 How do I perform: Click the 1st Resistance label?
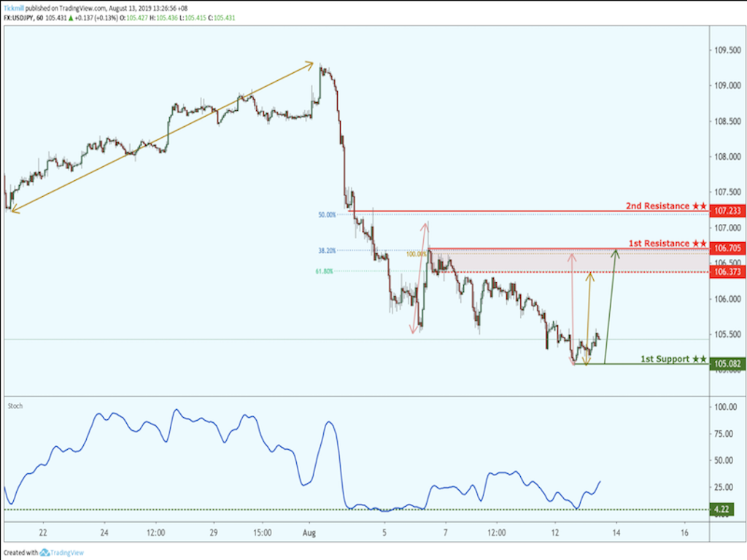pyautogui.click(x=667, y=244)
